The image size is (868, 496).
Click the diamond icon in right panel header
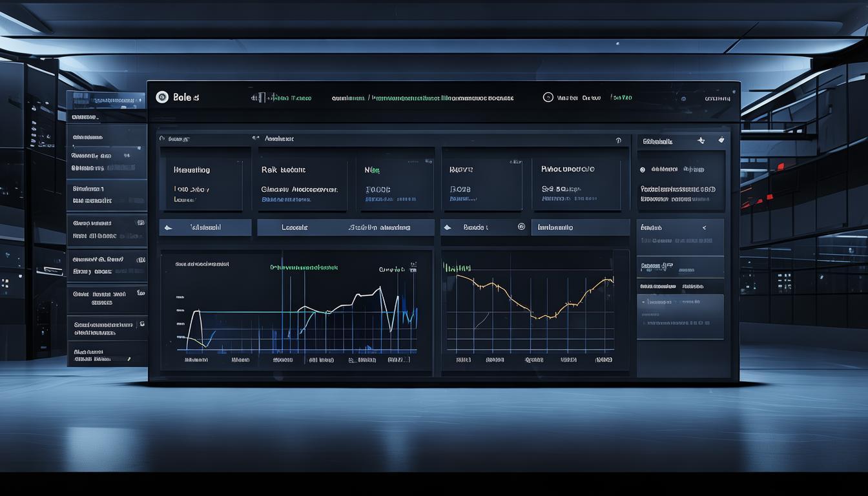point(721,140)
